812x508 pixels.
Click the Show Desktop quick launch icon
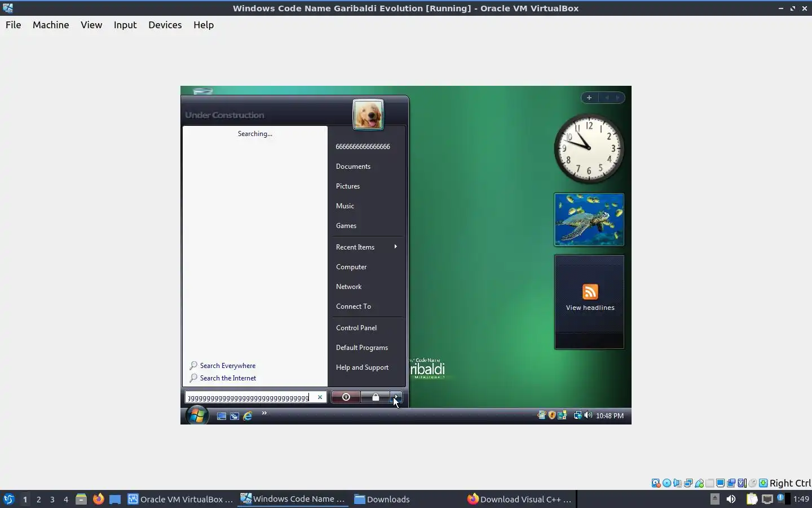222,416
